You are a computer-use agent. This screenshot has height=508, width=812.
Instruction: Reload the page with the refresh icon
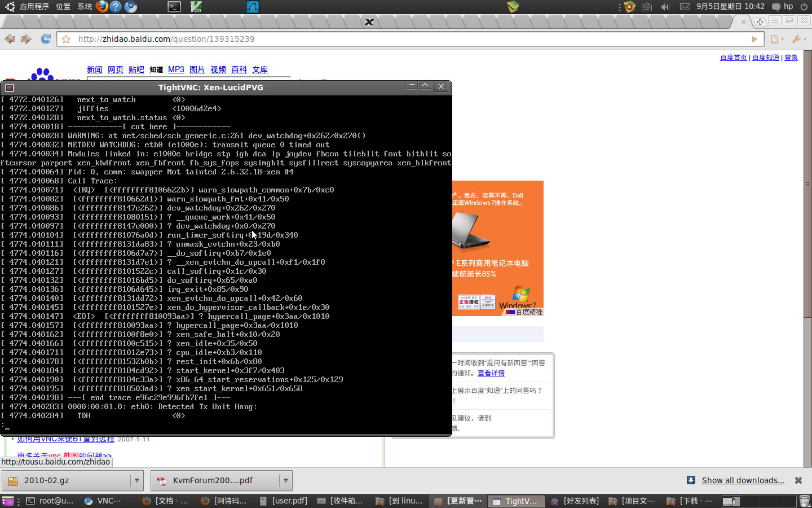tap(46, 39)
